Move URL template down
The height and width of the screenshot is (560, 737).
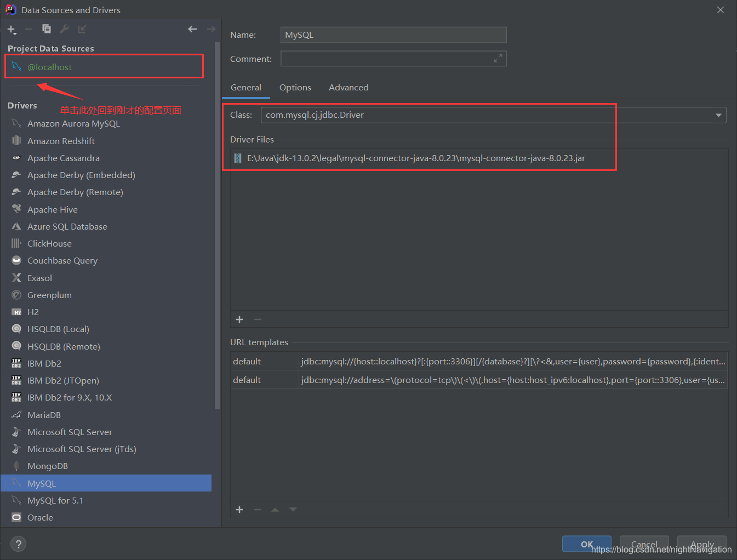(293, 510)
